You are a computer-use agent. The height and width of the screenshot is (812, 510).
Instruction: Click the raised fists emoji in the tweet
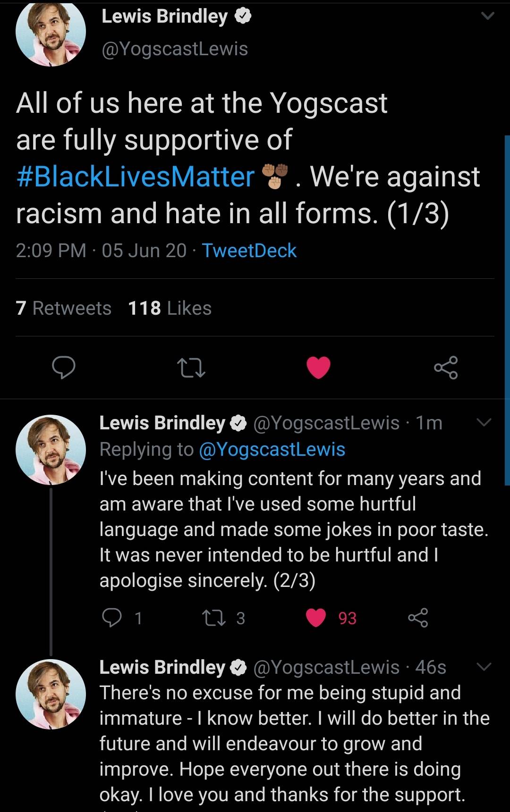tap(274, 176)
